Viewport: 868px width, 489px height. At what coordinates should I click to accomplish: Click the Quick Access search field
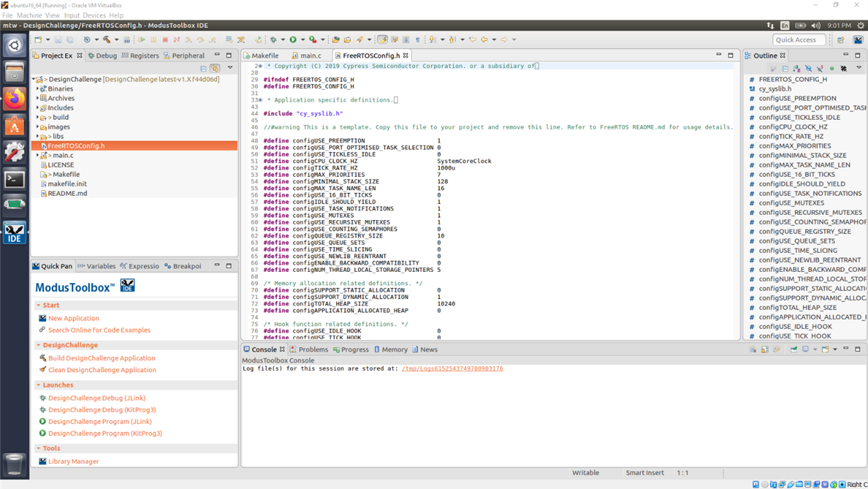799,40
